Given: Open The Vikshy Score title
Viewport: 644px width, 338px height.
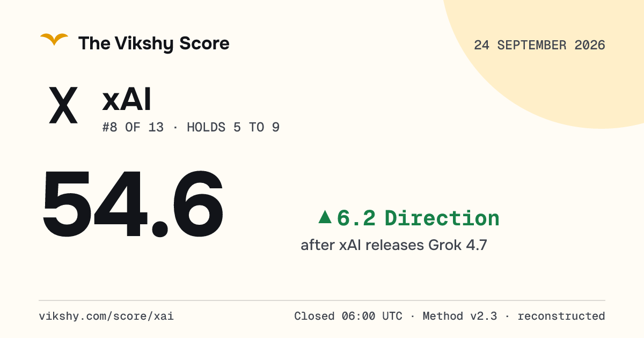Looking at the screenshot, I should [x=154, y=43].
